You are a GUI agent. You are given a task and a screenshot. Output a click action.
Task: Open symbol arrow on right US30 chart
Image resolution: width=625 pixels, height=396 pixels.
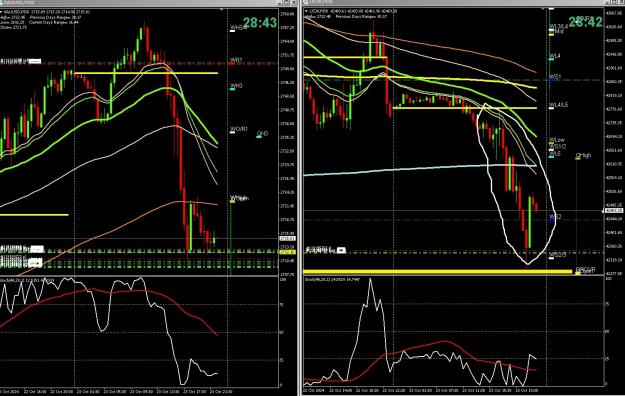pos(306,12)
